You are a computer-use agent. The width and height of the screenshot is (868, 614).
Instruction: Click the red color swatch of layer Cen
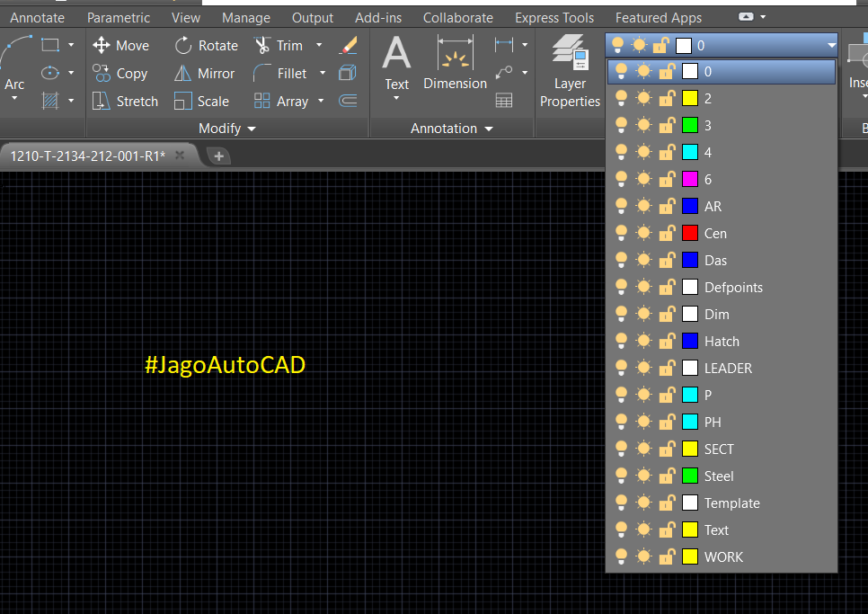(x=688, y=233)
